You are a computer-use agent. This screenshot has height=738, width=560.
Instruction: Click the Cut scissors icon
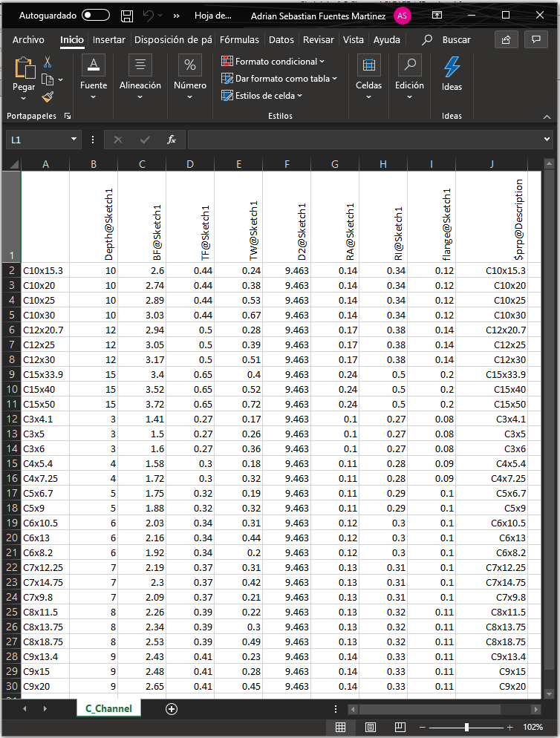tap(48, 62)
